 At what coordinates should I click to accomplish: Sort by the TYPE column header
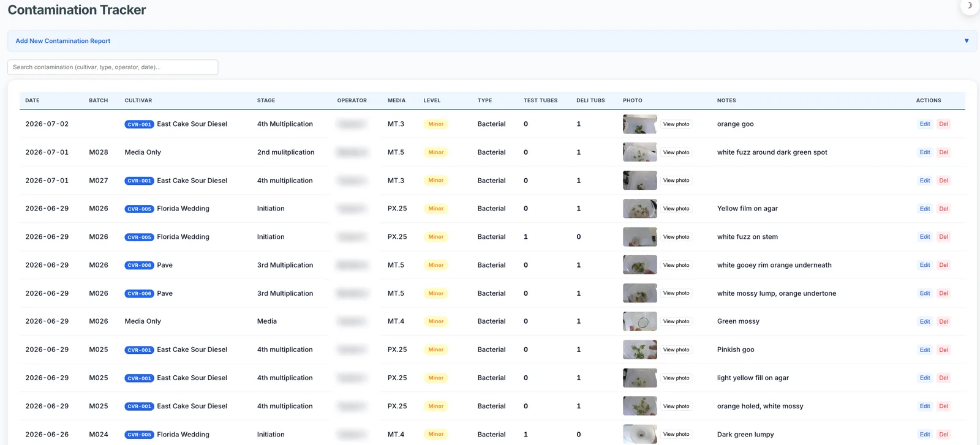pos(484,100)
